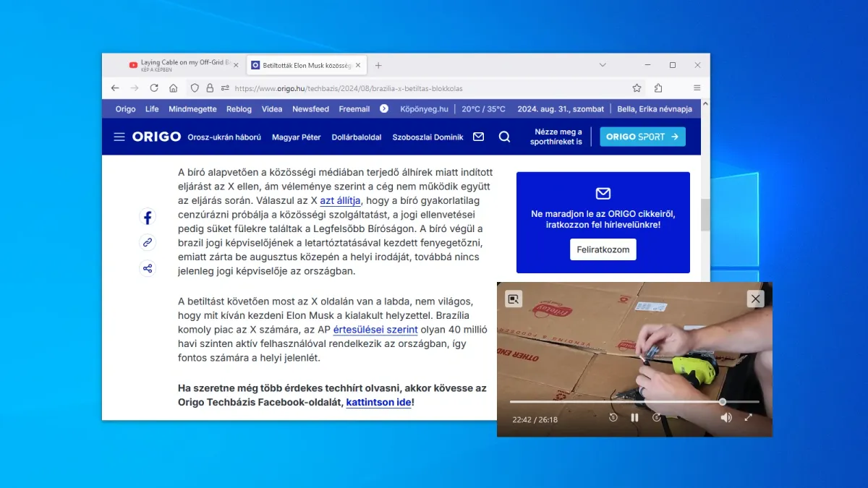Go forward to the next page
This screenshot has width=868, height=488.
pyautogui.click(x=135, y=88)
